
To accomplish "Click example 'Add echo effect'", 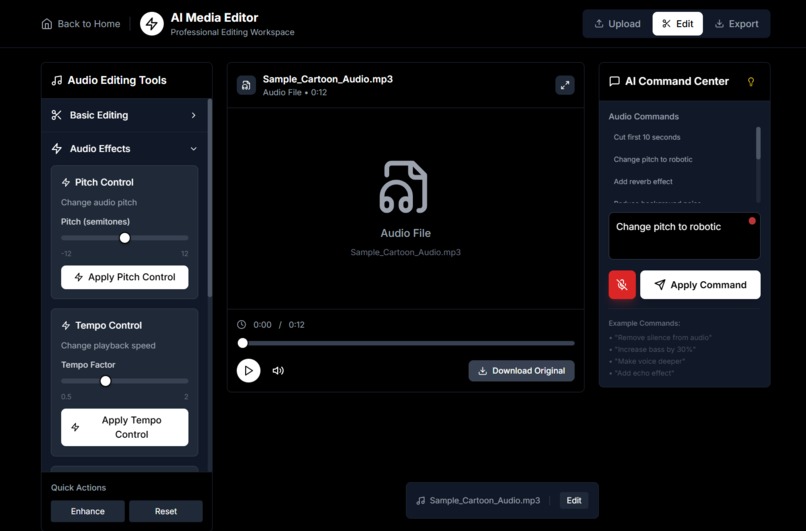I will (644, 373).
